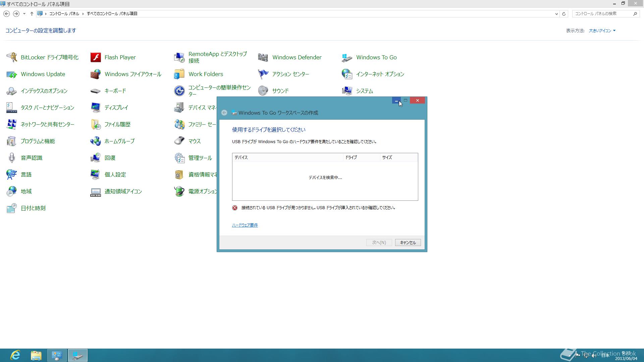The width and height of the screenshot is (644, 362).
Task: Open Windows Defender icon
Action: (263, 57)
